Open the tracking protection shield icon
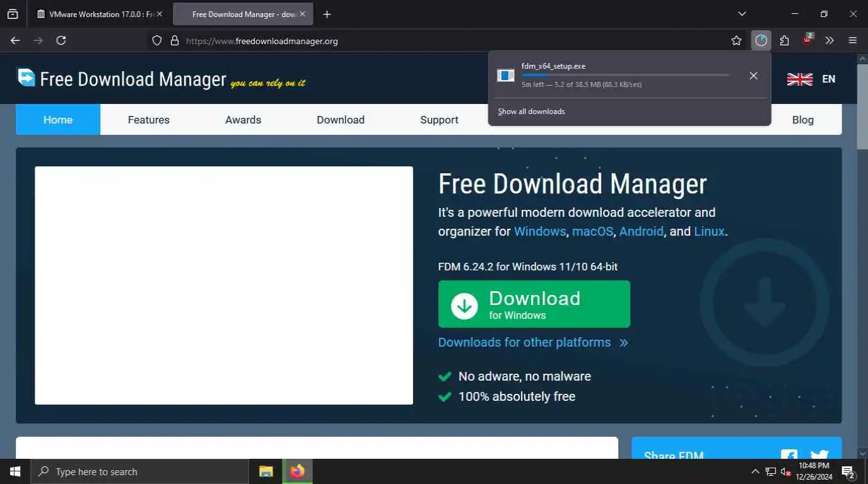Screen dimensions: 868x484 [x=157, y=40]
